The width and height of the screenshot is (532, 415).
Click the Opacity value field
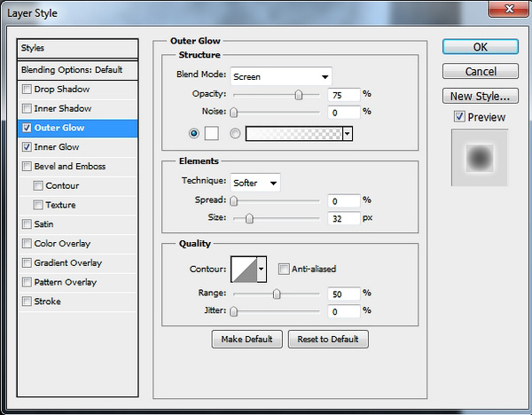(344, 95)
